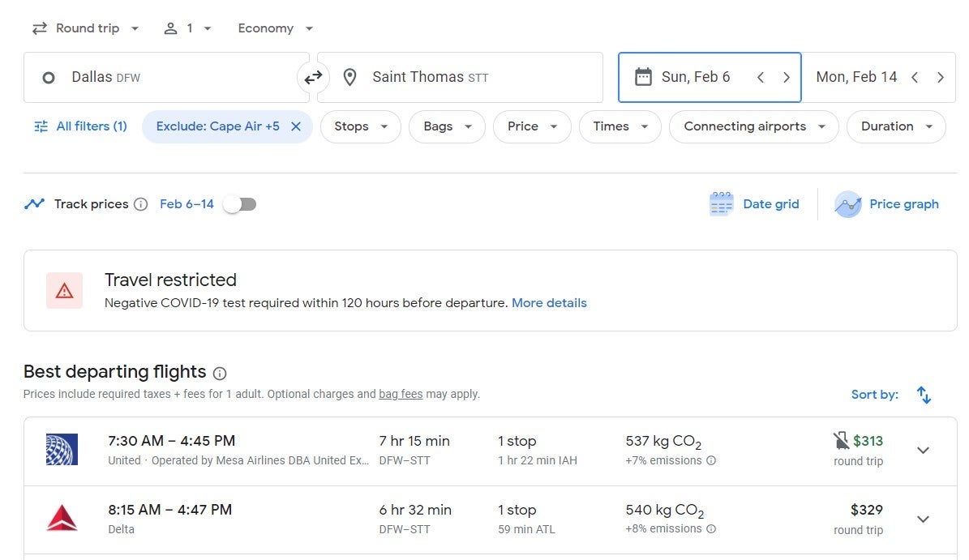Click the Track prices info icon
The width and height of the screenshot is (969, 560).
coord(141,204)
